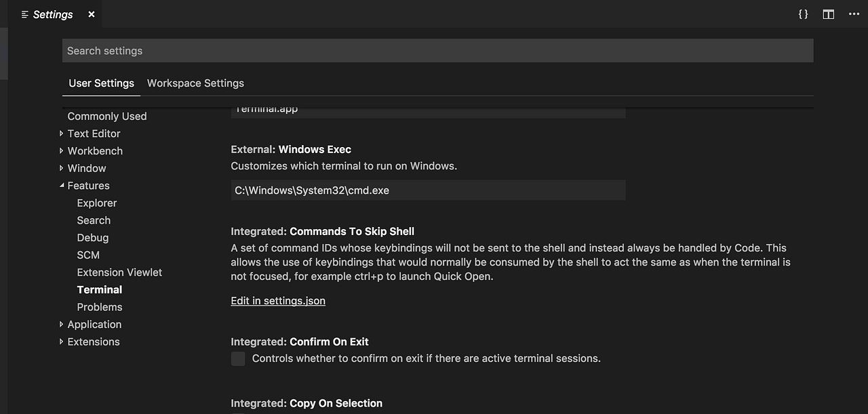Viewport: 868px width, 414px height.
Task: Open the Debug settings section
Action: click(x=92, y=237)
